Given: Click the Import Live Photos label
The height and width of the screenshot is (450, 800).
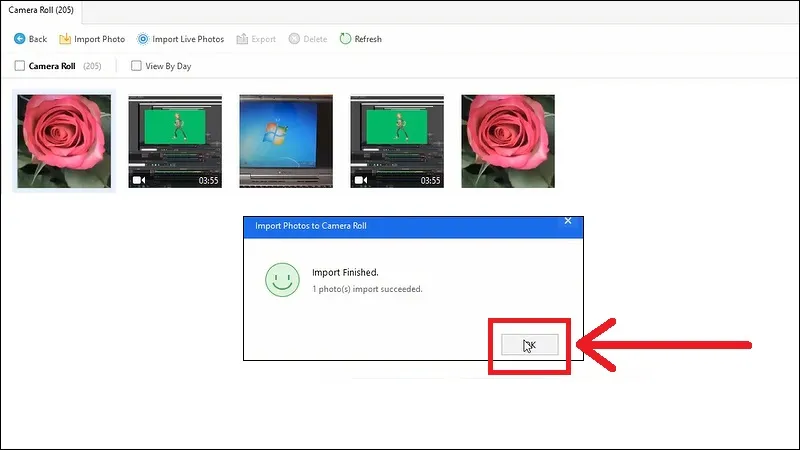Looking at the screenshot, I should [x=188, y=39].
